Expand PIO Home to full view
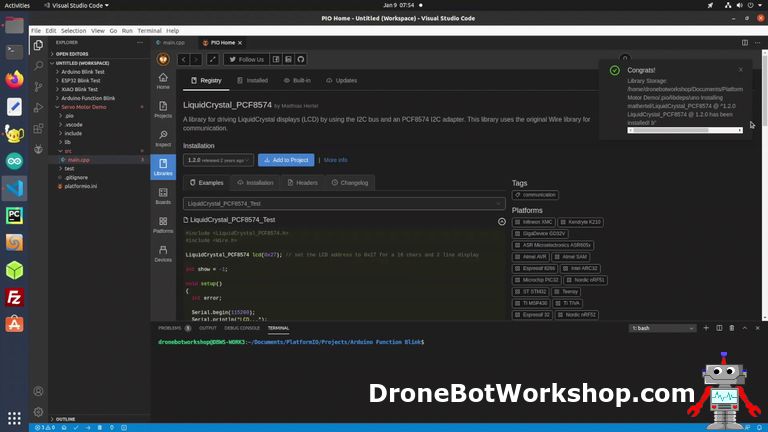 213,59
